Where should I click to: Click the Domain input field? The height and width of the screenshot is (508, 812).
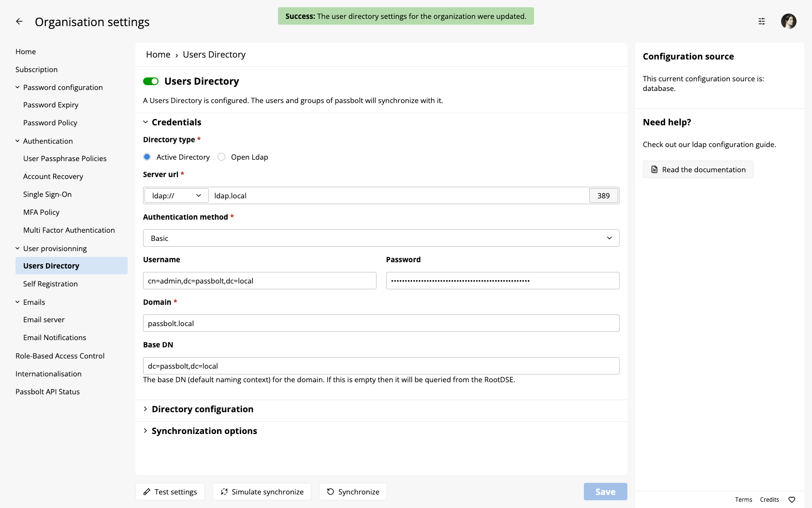click(x=381, y=323)
